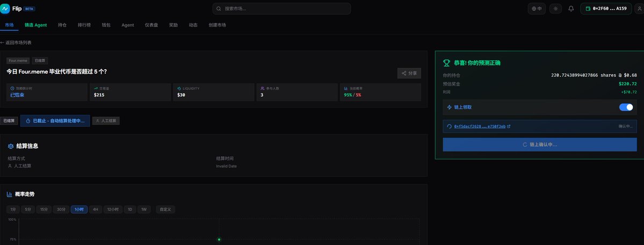
Task: Select the 1W interval
Action: pos(144,210)
